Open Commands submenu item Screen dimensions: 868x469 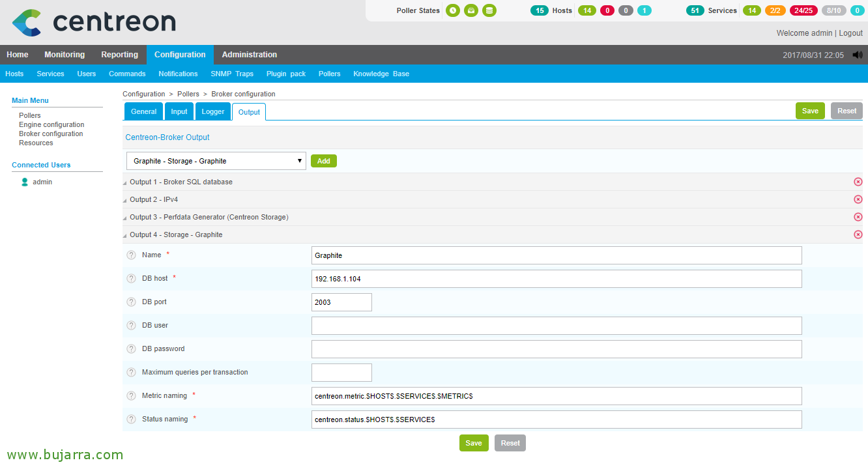(x=127, y=74)
